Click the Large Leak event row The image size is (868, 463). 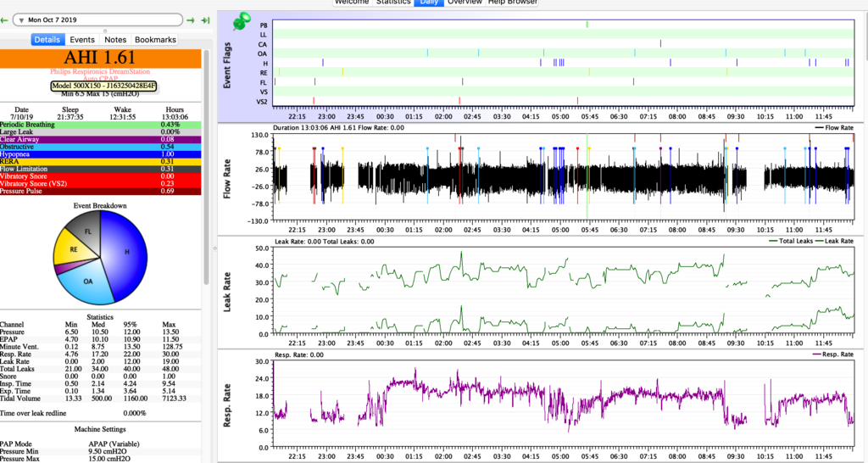(x=100, y=132)
